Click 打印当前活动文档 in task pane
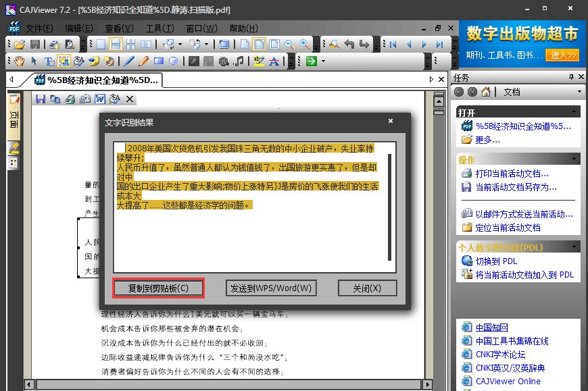Screen dimensions: 588x391 512,174
